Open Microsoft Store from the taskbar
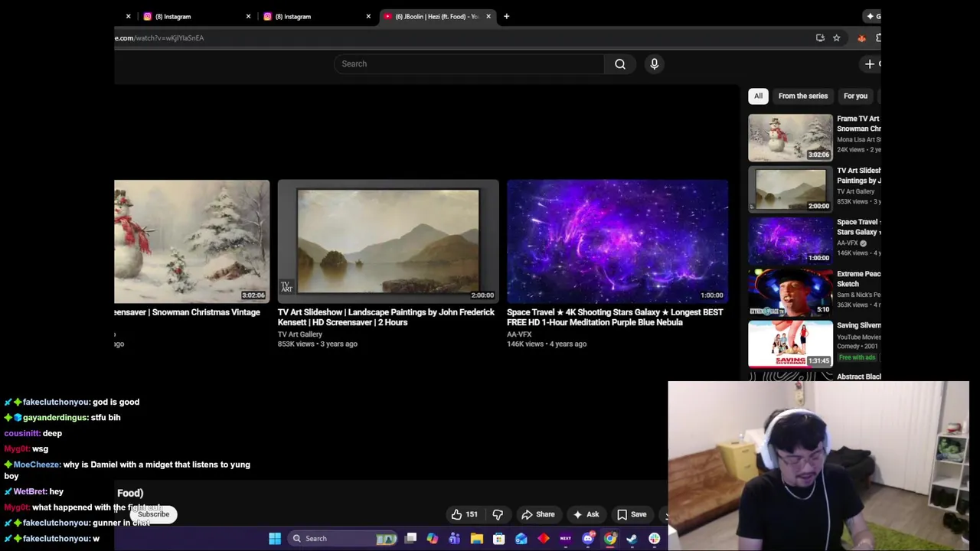980x551 pixels. coord(499,539)
